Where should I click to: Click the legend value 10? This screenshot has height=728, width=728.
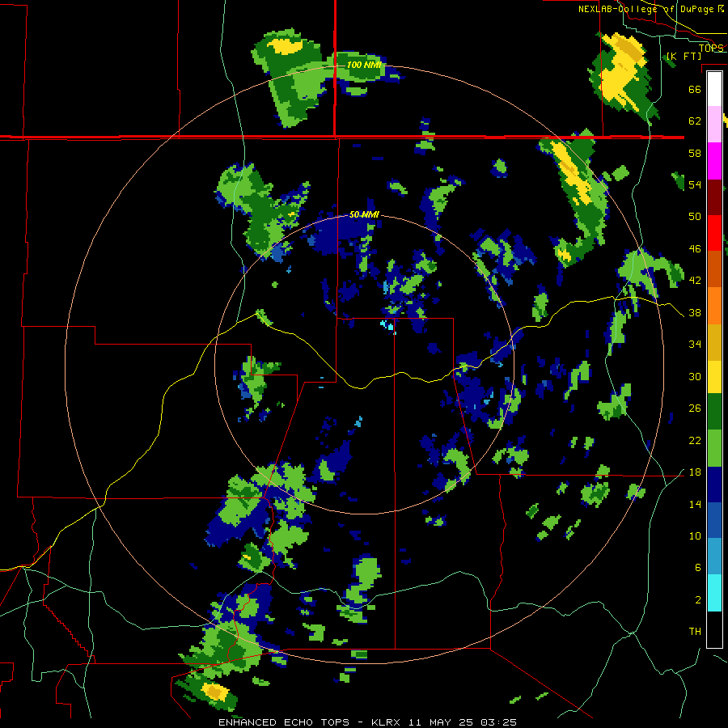[x=695, y=536]
